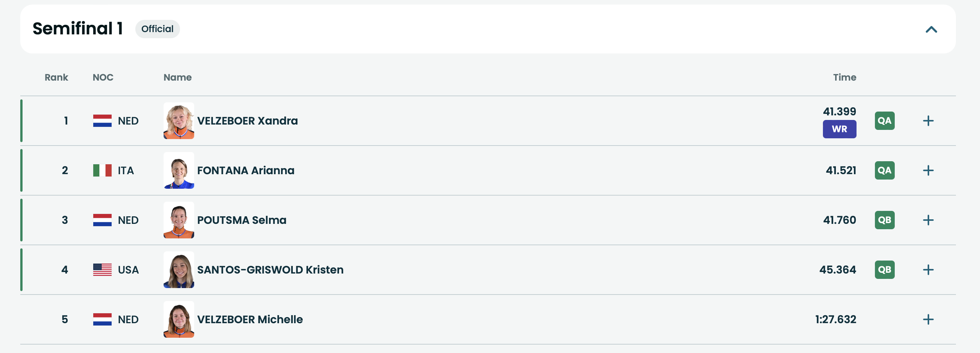Expand Kristen Santos-Griswold's row details

tap(928, 270)
